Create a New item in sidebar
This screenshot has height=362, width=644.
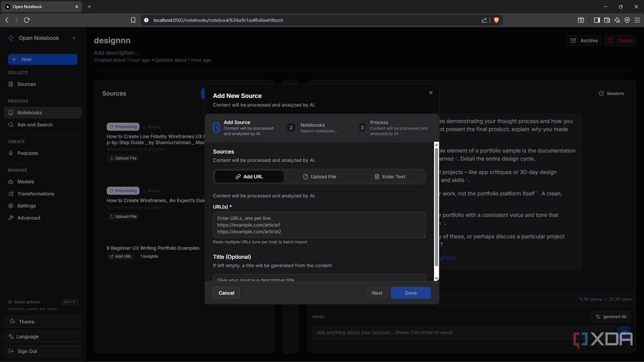[x=43, y=59]
